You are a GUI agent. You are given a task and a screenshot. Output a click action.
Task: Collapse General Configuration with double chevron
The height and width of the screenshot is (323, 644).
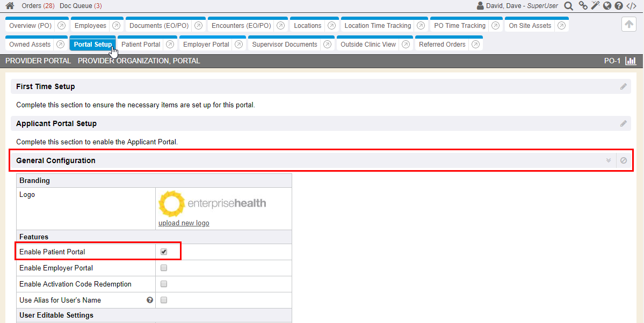tap(609, 160)
